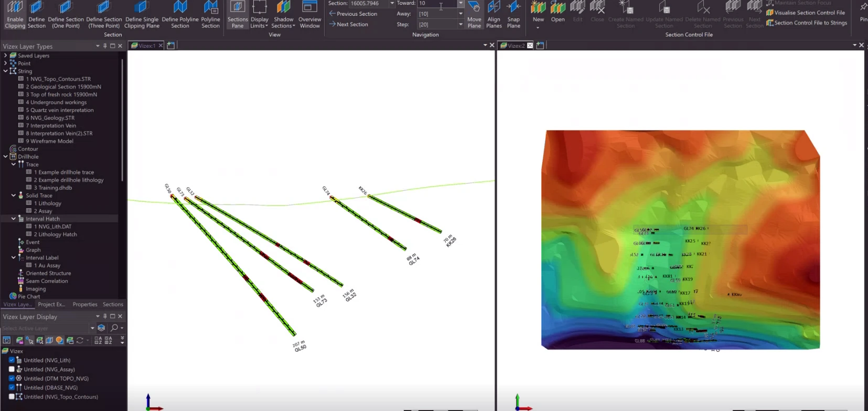The height and width of the screenshot is (411, 868).
Task: Click the Toward value input field
Action: [437, 4]
